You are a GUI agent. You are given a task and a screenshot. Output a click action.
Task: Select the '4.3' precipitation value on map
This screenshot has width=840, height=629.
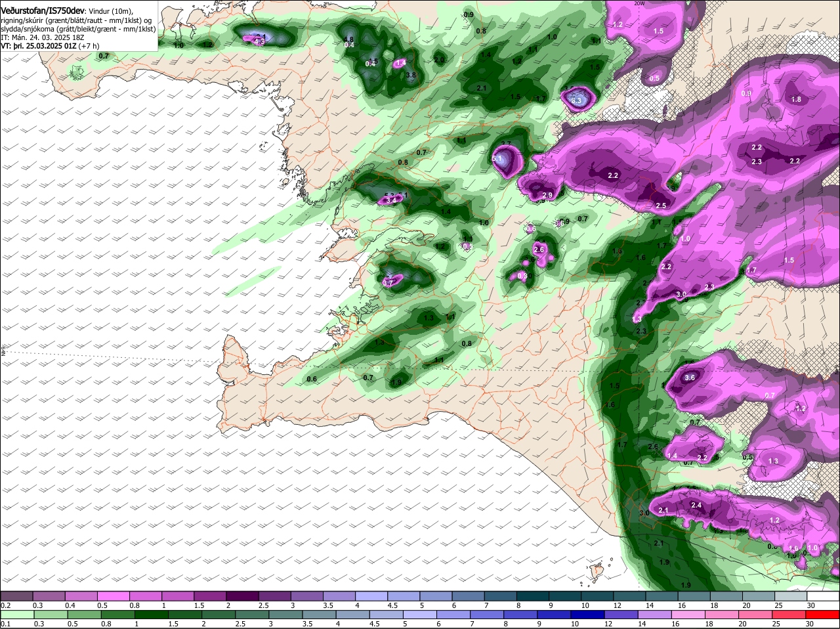click(x=259, y=42)
